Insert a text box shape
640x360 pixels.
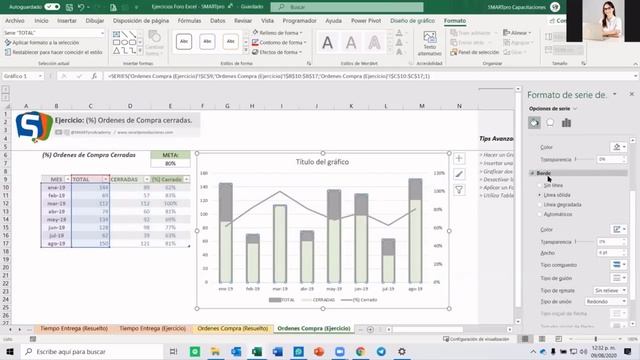click(117, 34)
